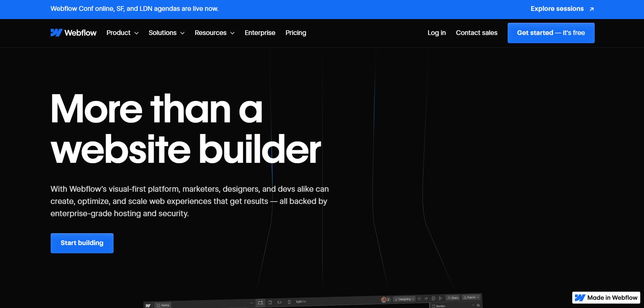
Task: Click the Webflow icon in the Made in Webflow badge
Action: [580, 298]
